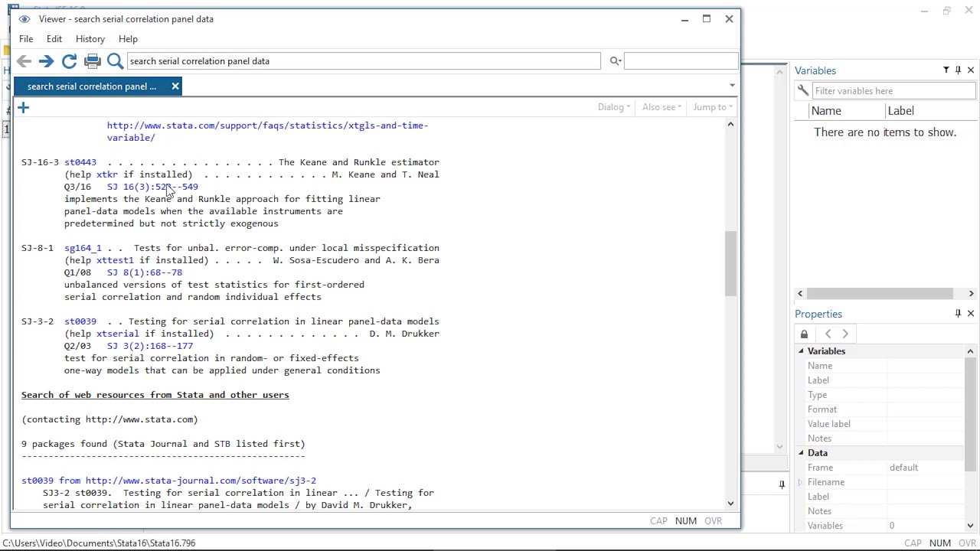This screenshot has width=980, height=551.
Task: Click the Variables filter wrench icon
Action: coord(803,91)
